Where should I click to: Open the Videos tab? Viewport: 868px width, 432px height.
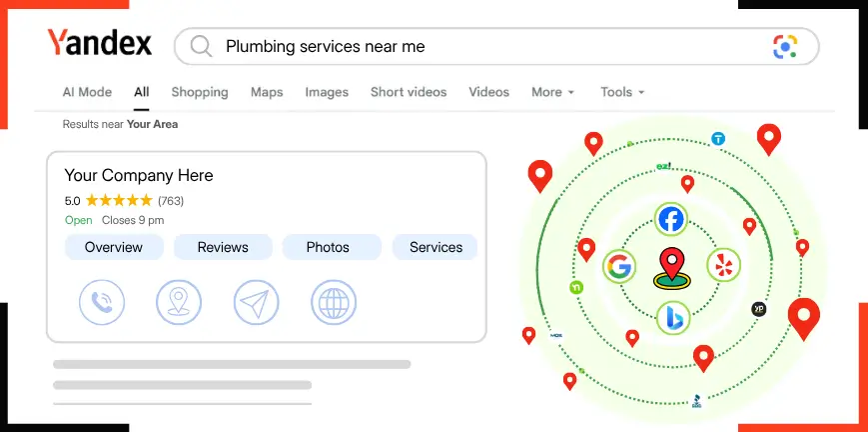click(x=488, y=92)
